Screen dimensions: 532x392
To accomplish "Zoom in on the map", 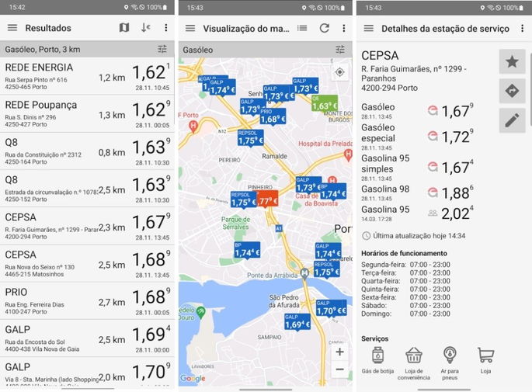I will pyautogui.click(x=339, y=352).
